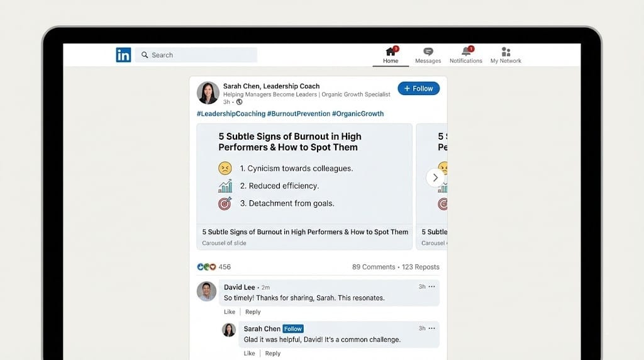Open the 89 Comments link
Image resolution: width=644 pixels, height=360 pixels.
[374, 267]
